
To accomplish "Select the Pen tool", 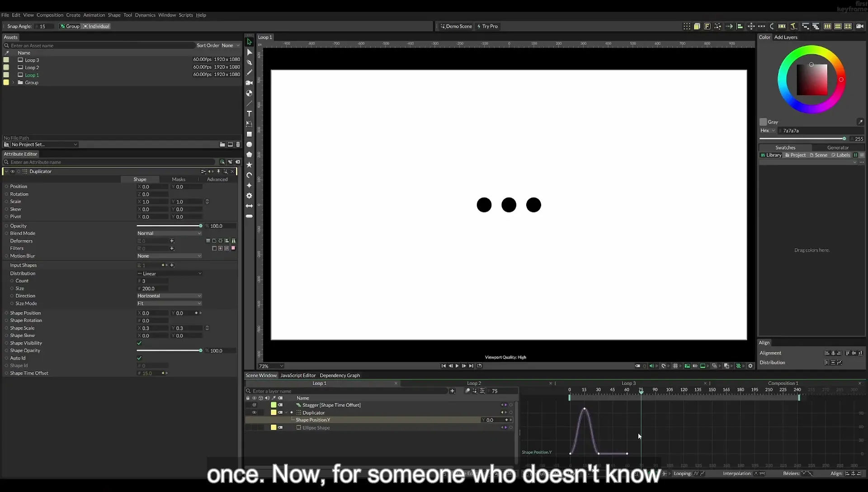I will (249, 62).
